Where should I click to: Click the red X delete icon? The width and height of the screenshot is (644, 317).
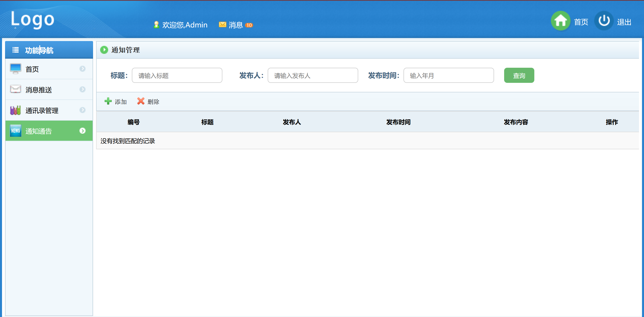[141, 101]
